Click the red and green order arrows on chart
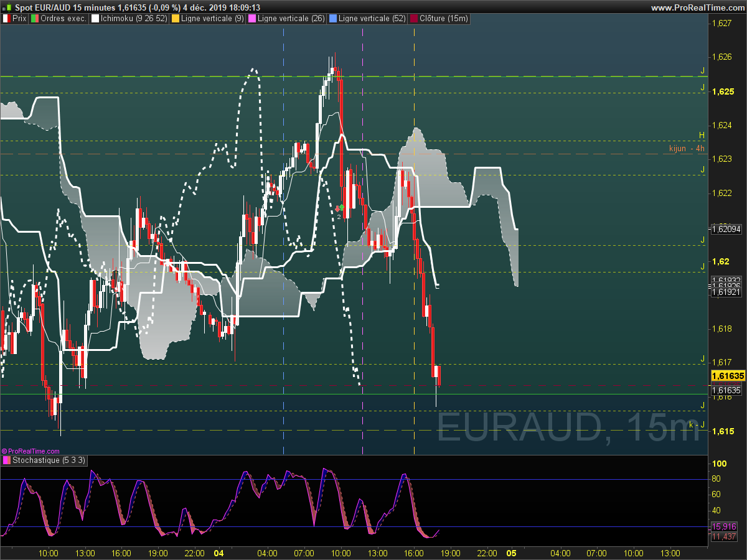747x560 pixels. [339, 208]
